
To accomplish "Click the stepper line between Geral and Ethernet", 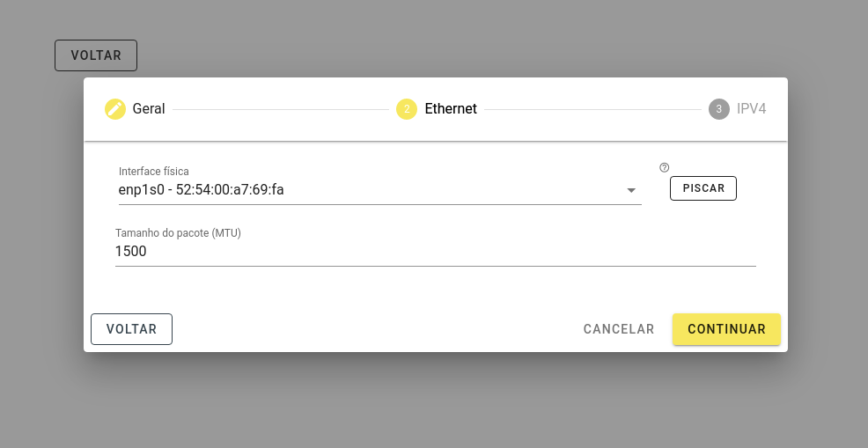I will (281, 110).
